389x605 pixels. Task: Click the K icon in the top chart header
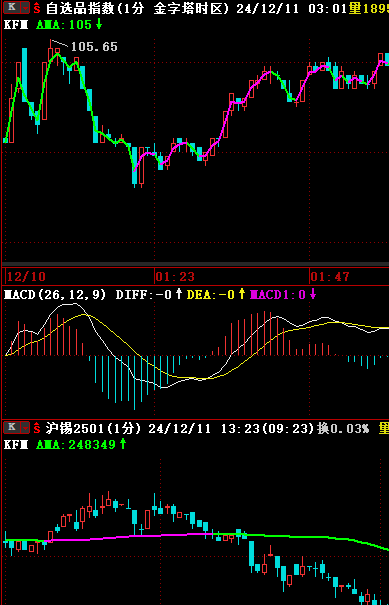11,7
